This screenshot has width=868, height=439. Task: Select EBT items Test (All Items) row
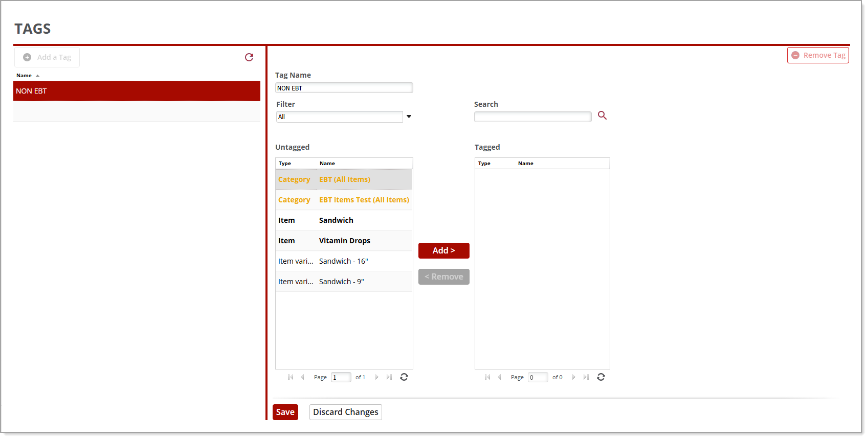click(x=344, y=200)
